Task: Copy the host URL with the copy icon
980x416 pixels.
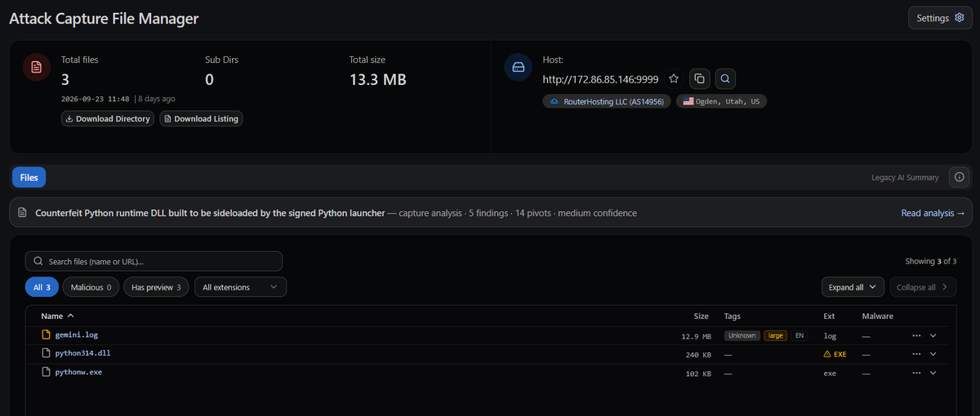Action: 700,79
